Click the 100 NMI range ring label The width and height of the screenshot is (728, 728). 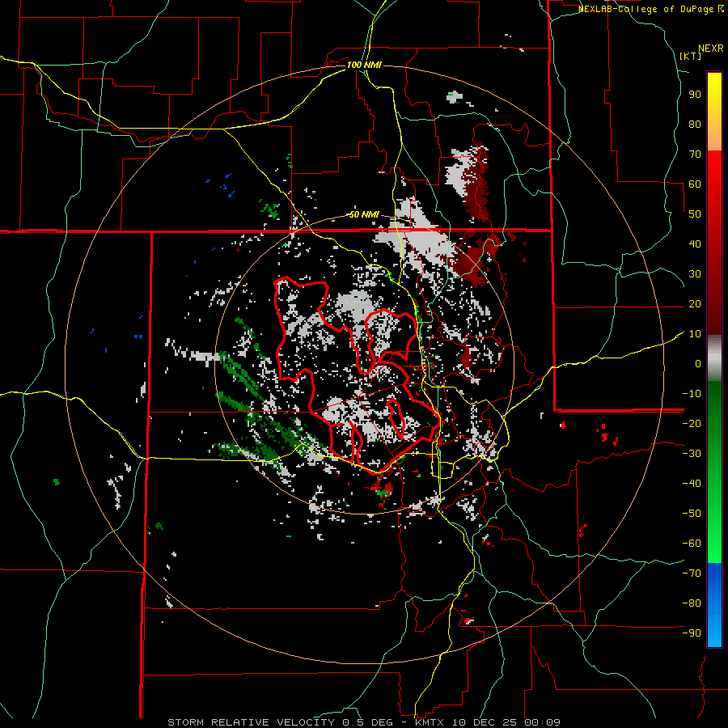pos(364,65)
